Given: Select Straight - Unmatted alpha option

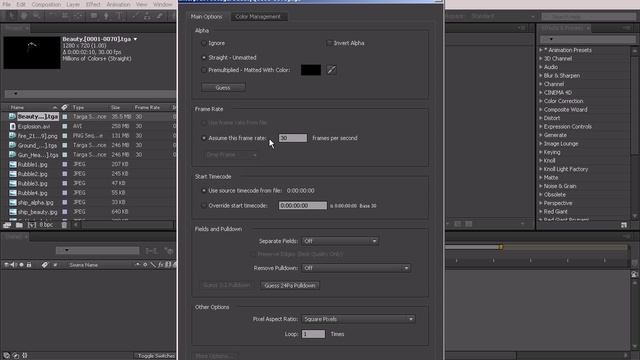Looking at the screenshot, I should (204, 58).
